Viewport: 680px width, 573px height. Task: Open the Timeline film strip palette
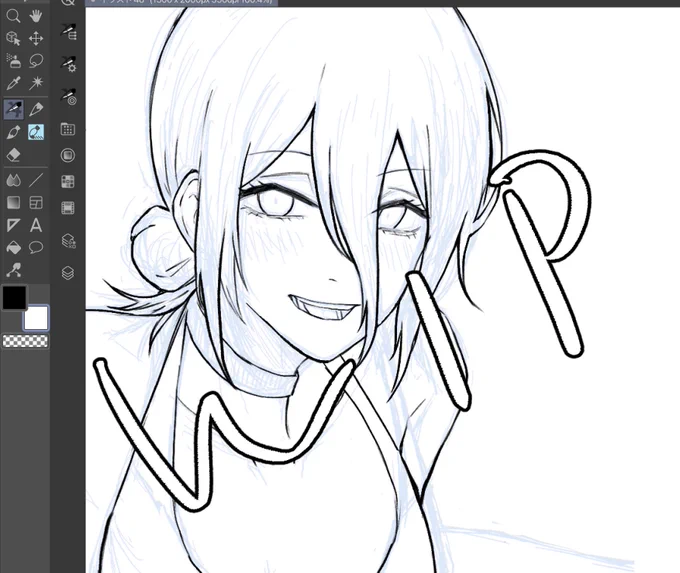click(x=68, y=208)
